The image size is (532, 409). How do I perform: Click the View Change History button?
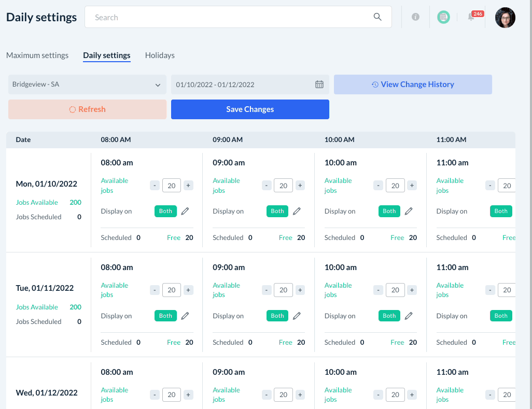pos(413,84)
